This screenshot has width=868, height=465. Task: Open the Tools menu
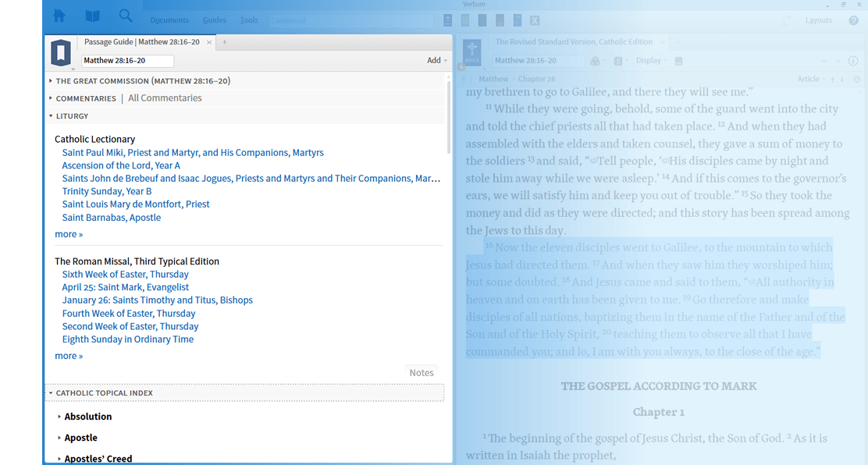click(x=248, y=20)
